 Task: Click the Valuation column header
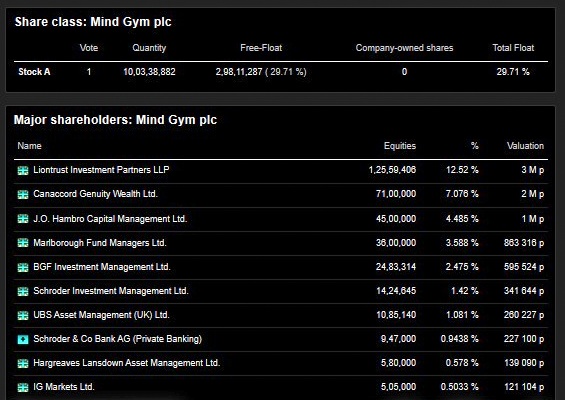point(525,146)
